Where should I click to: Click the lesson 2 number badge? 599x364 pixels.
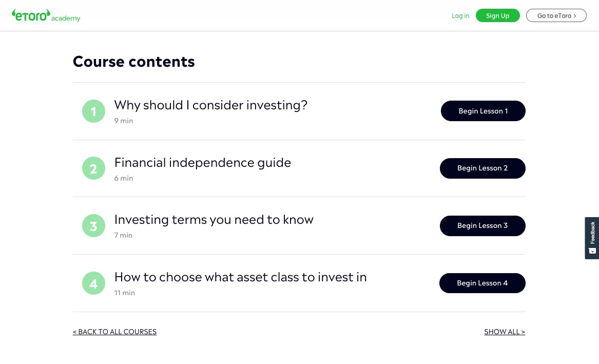[x=93, y=168]
